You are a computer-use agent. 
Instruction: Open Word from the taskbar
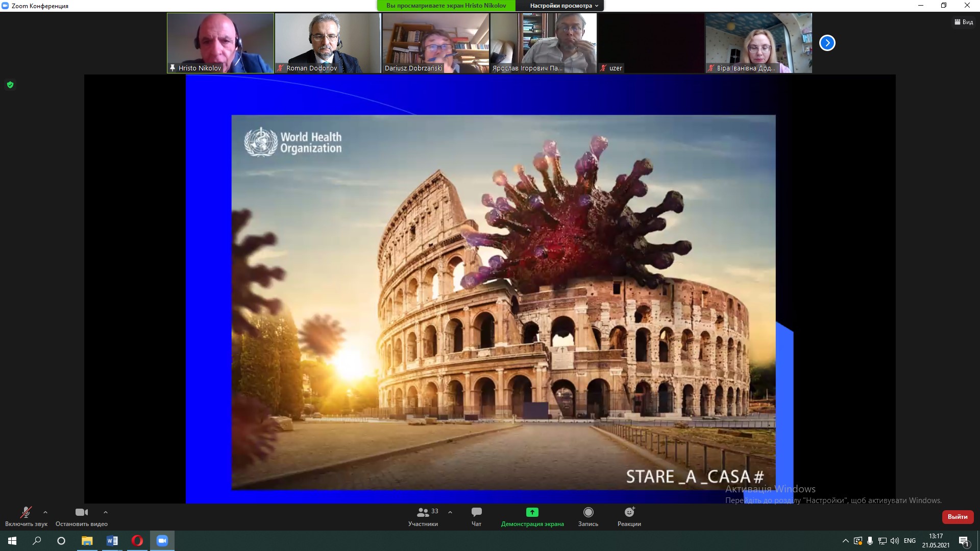112,541
